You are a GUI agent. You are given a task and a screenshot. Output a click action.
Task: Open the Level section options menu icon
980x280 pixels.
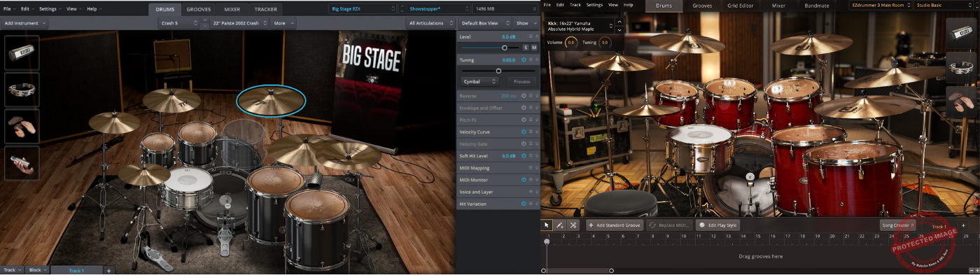coord(530,36)
